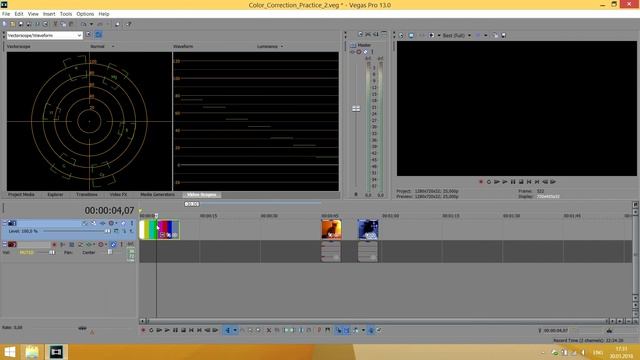Open Track Motion on the video track
This screenshot has height=360, width=640.
pos(93,223)
